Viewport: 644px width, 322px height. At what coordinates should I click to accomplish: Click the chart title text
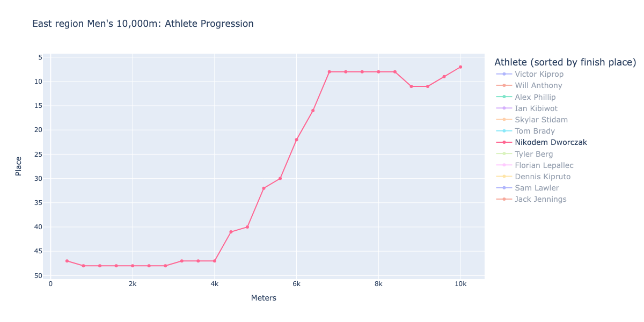(x=143, y=24)
